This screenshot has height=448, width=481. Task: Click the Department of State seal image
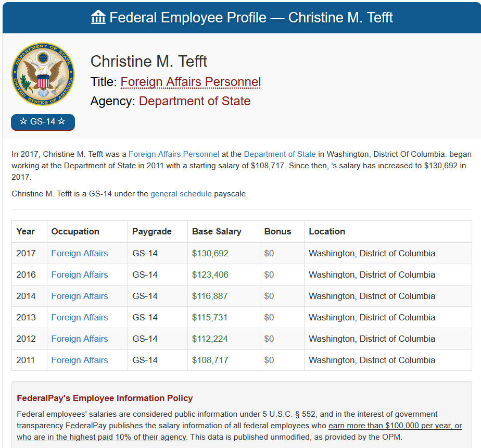(43, 74)
